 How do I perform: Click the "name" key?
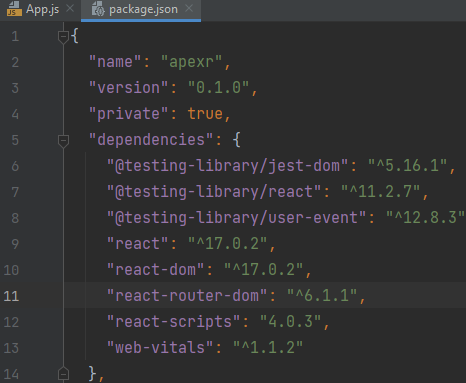115,62
